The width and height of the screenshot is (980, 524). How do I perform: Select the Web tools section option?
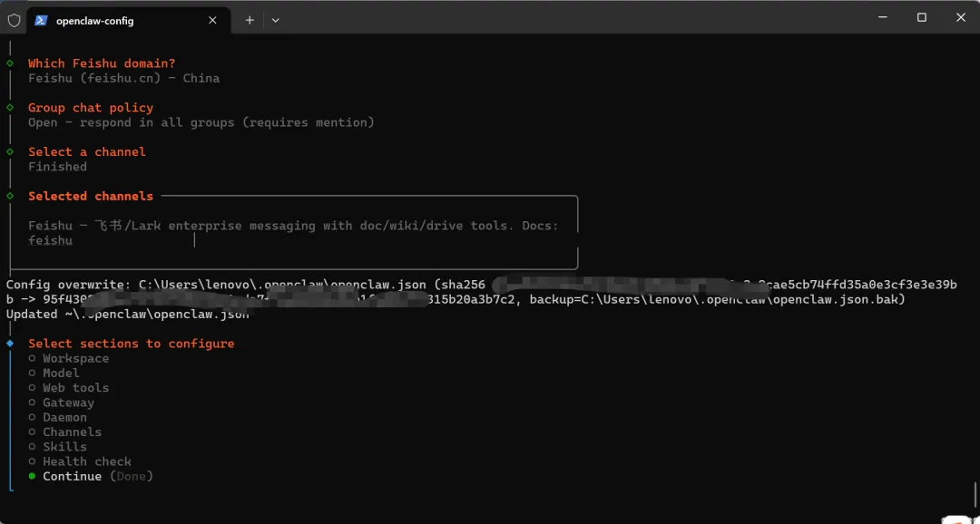69,388
